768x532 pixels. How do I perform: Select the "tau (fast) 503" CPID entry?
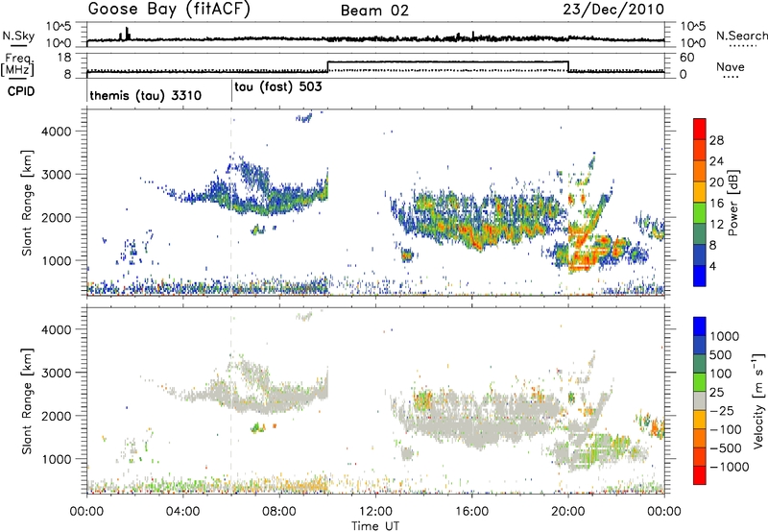coord(278,87)
